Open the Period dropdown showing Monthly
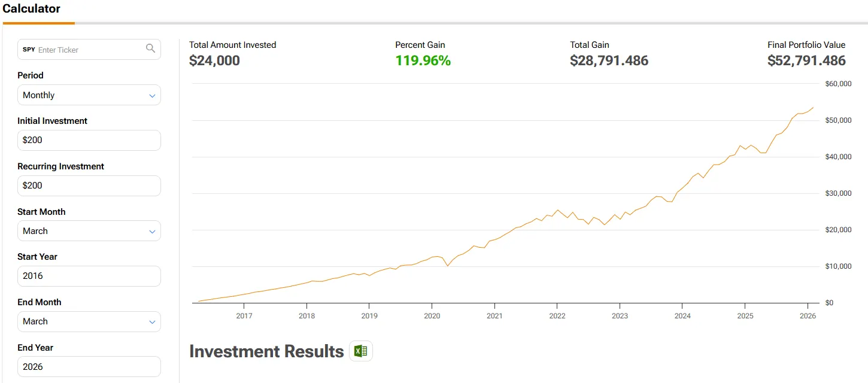 [89, 95]
